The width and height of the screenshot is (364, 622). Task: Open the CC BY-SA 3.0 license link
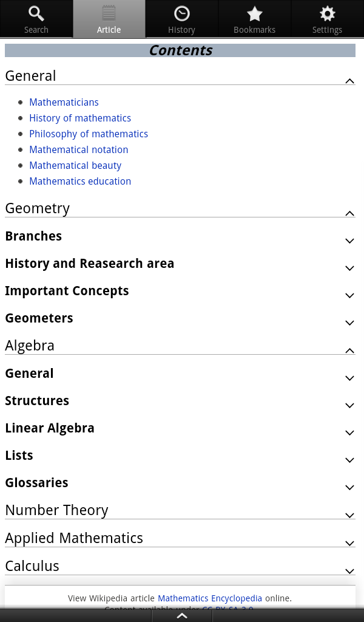coord(227,609)
